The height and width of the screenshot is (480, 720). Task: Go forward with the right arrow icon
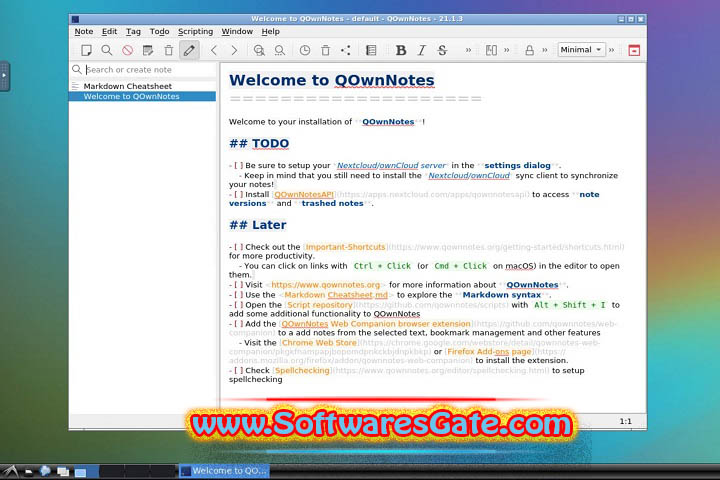234,50
